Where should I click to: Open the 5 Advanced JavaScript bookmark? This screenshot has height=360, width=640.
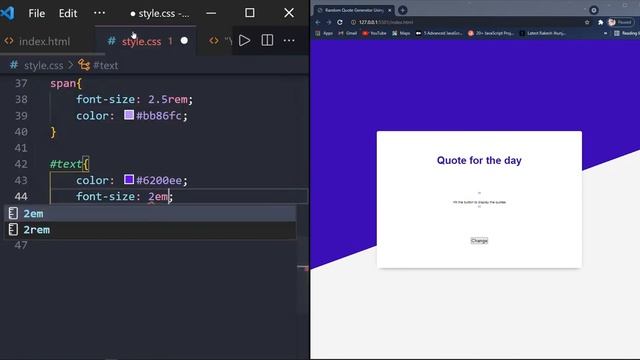(x=439, y=33)
